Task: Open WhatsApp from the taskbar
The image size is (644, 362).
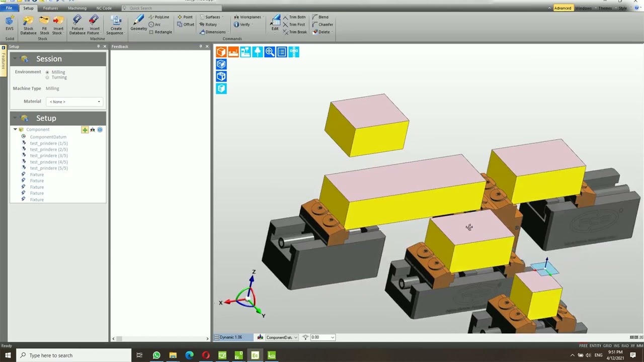Action: click(156, 355)
